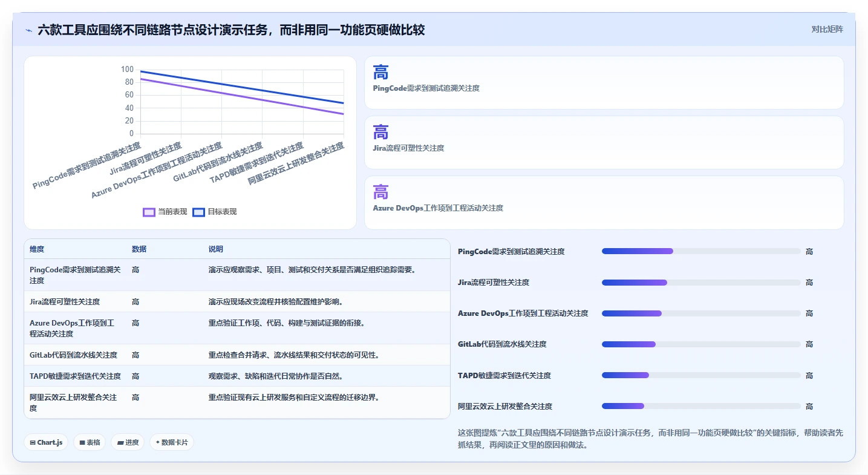Toggle the 目标表现 legend entry
This screenshot has width=868, height=475.
point(215,212)
